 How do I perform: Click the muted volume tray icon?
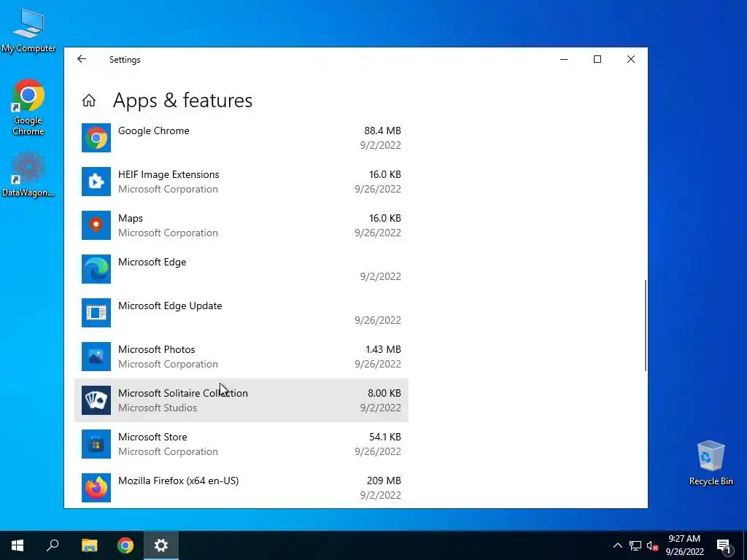click(x=652, y=545)
